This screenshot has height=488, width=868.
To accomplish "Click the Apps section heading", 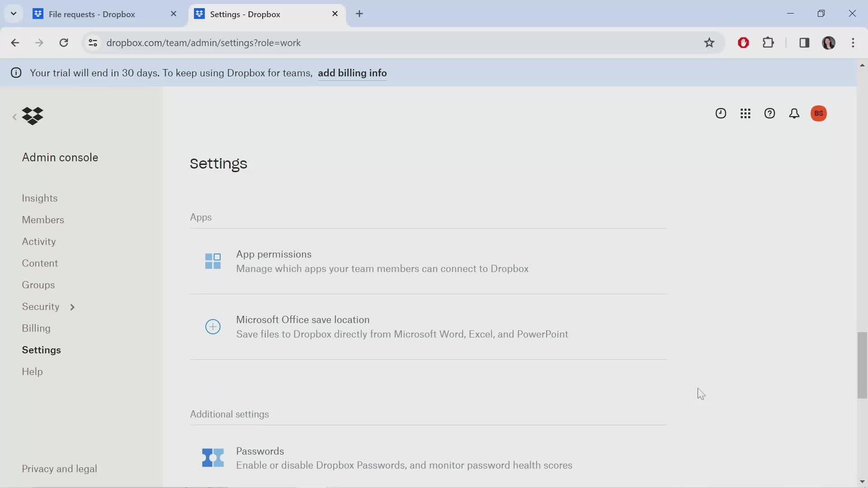I will [201, 217].
